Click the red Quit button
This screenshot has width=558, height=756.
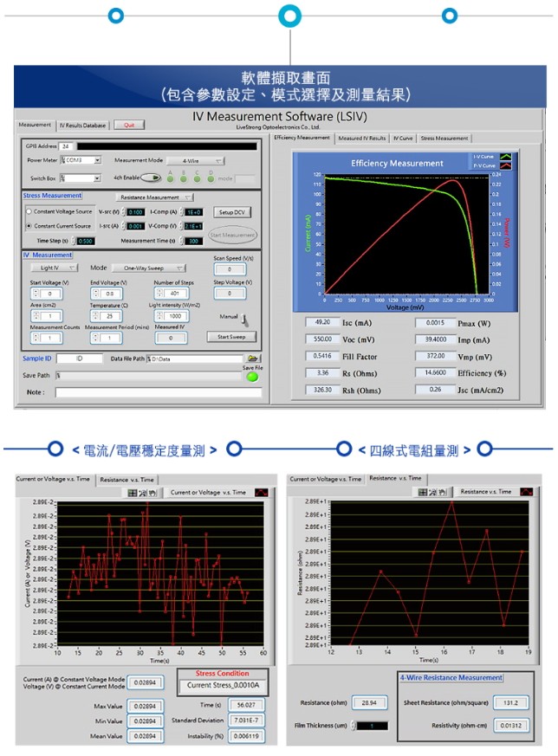pos(129,125)
